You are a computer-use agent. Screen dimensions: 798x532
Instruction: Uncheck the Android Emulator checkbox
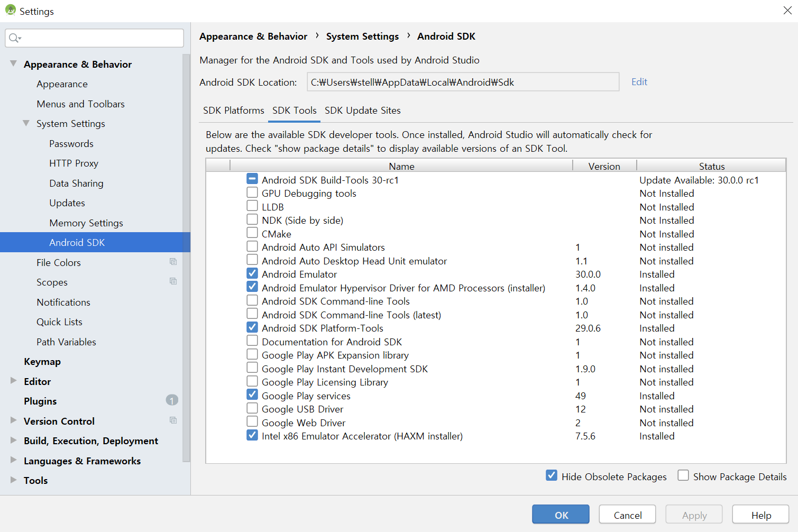(252, 273)
